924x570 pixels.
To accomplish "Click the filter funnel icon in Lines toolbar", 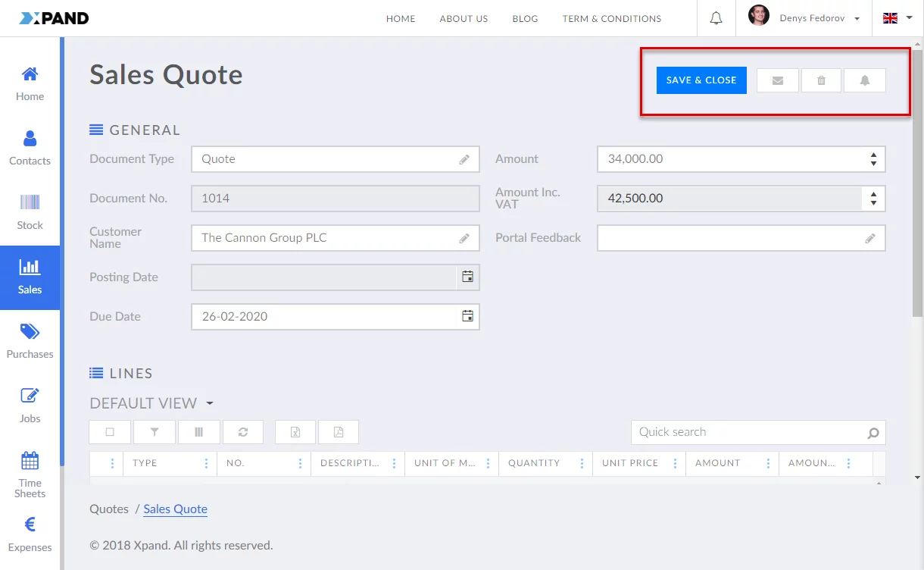I will [x=155, y=432].
